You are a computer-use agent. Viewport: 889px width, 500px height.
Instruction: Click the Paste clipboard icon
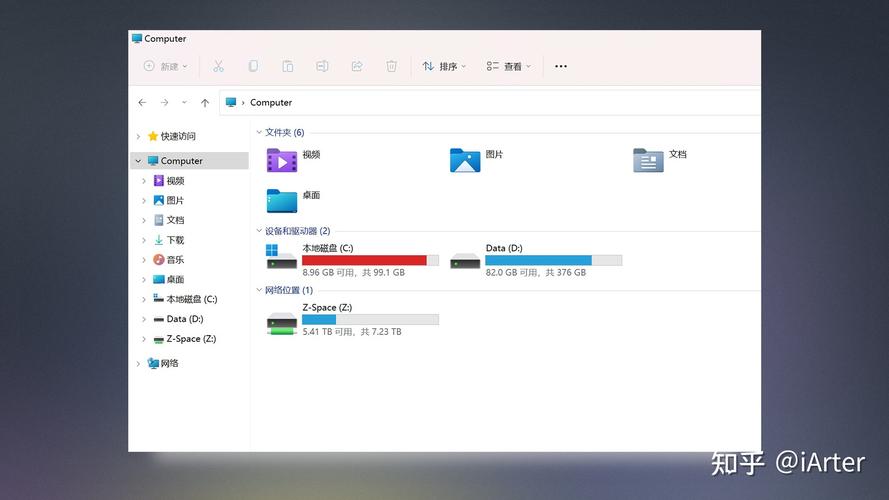coord(287,66)
